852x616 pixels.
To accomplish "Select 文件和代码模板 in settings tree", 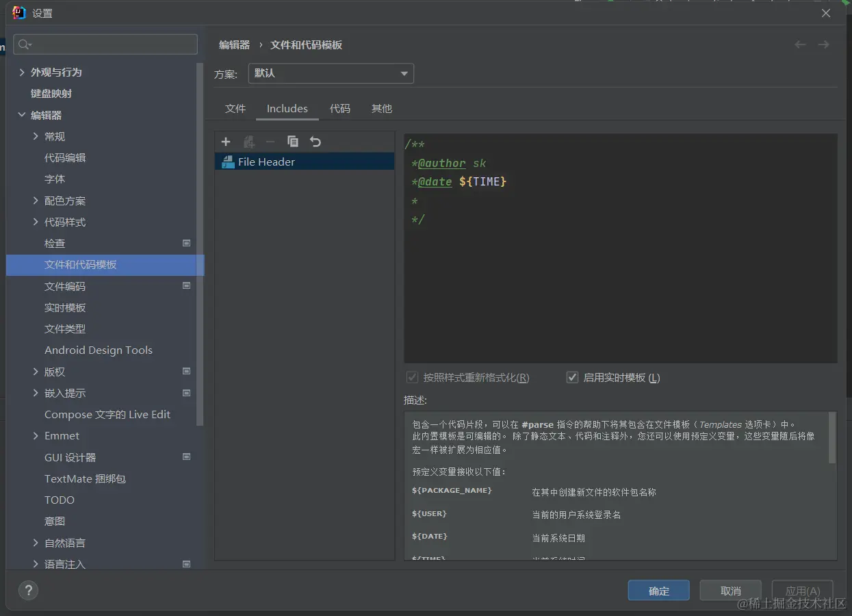I will (105, 265).
